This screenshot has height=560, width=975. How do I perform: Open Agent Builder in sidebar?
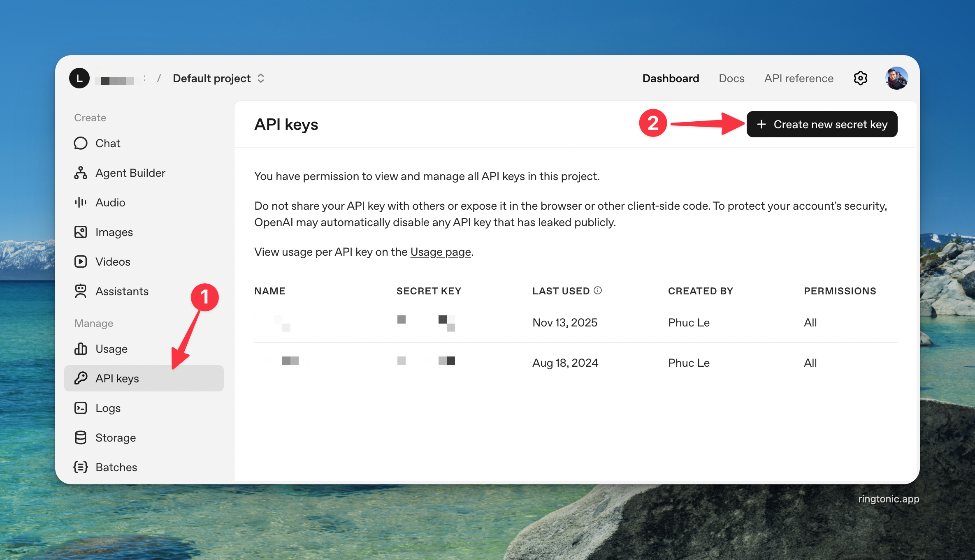coord(130,173)
